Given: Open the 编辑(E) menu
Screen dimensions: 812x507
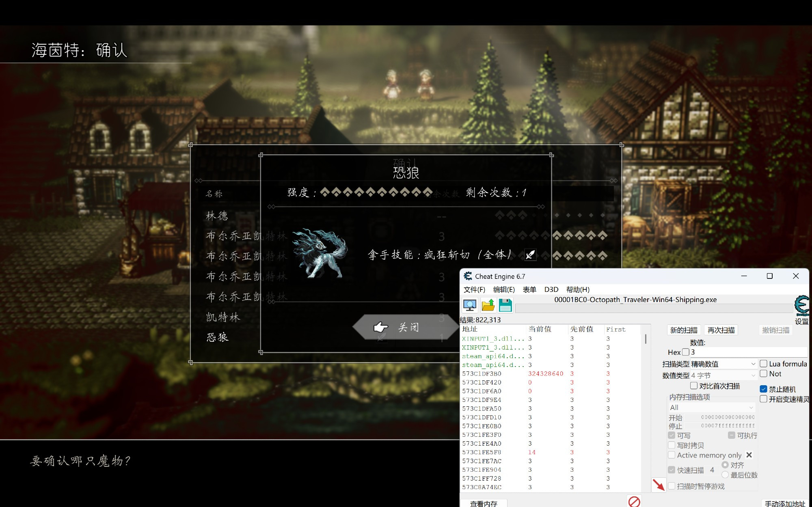Looking at the screenshot, I should (504, 289).
